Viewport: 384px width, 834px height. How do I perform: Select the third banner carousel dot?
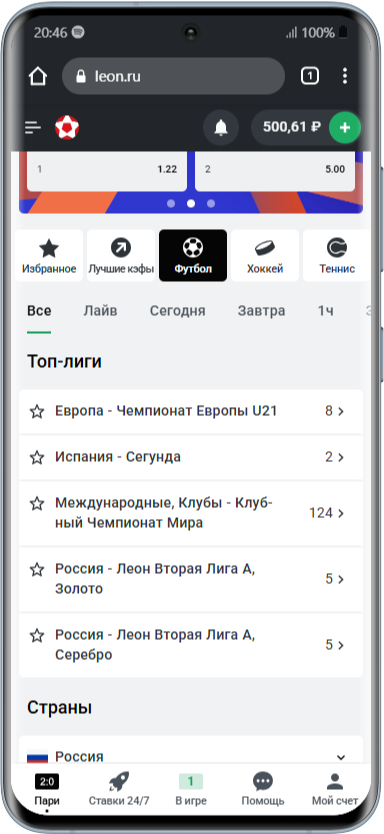211,203
